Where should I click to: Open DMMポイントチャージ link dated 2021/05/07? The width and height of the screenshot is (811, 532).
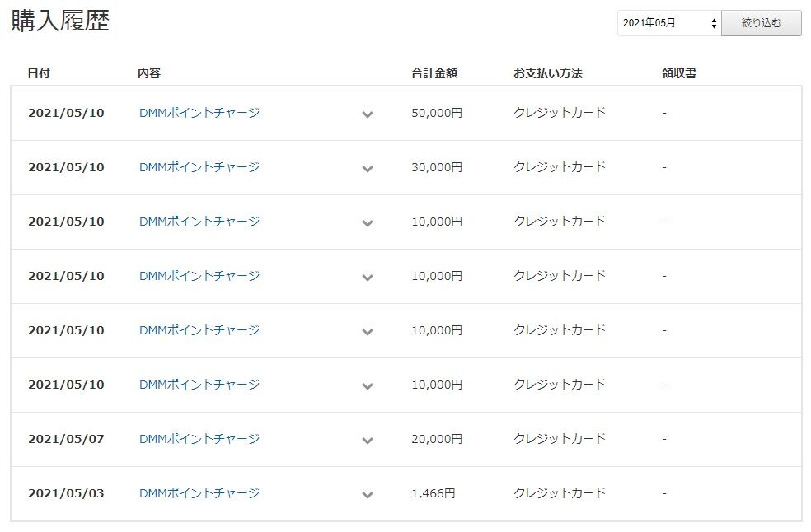199,439
